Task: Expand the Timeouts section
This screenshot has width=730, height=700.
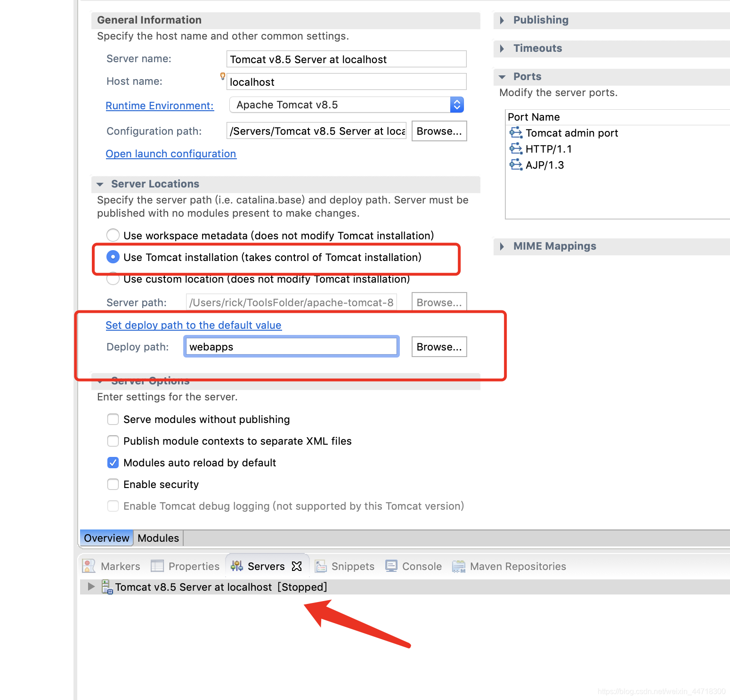Action: (x=502, y=48)
